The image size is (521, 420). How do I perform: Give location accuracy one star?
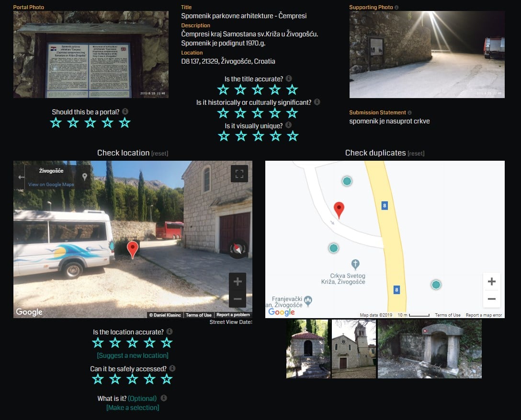pyautogui.click(x=98, y=343)
